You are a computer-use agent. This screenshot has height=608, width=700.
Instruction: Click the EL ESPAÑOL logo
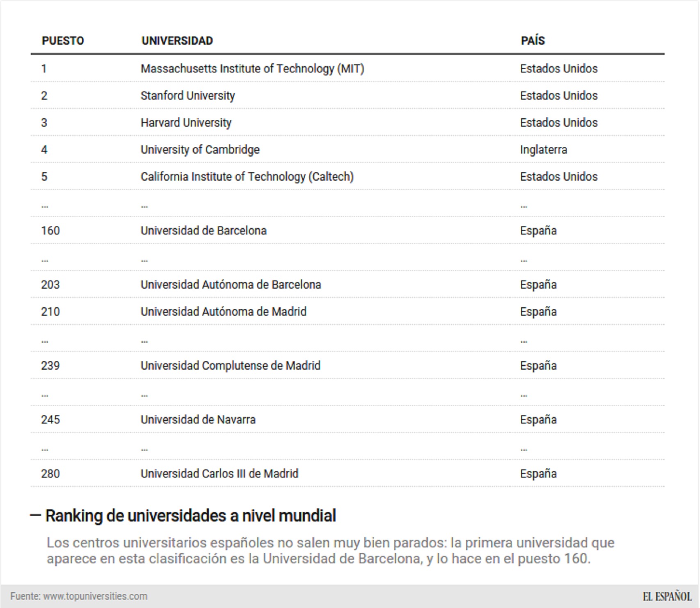tap(667, 596)
